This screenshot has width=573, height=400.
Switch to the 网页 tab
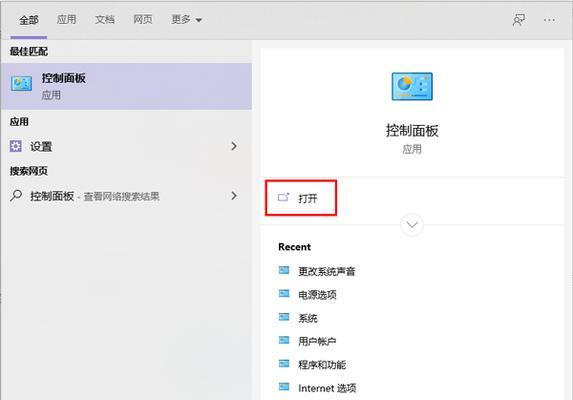143,19
